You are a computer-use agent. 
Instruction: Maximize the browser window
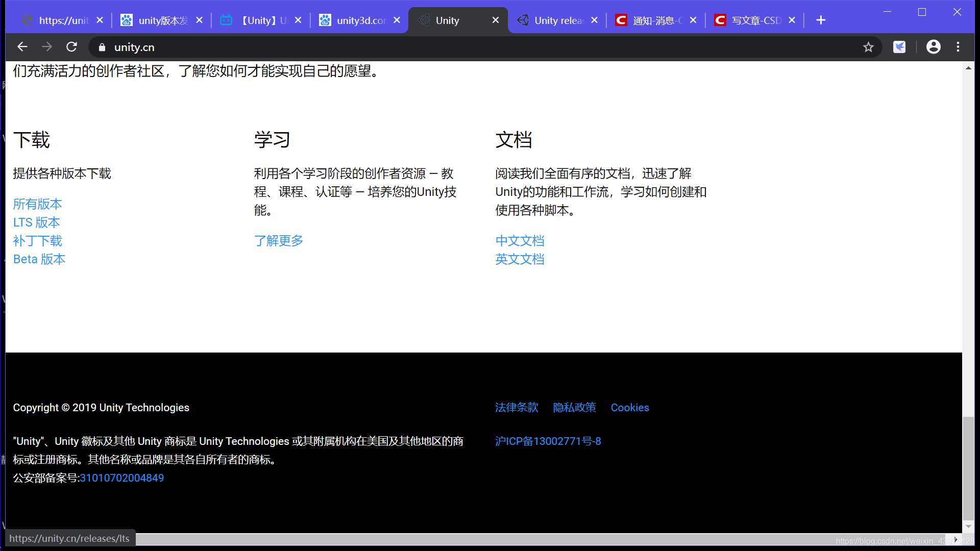click(x=922, y=12)
